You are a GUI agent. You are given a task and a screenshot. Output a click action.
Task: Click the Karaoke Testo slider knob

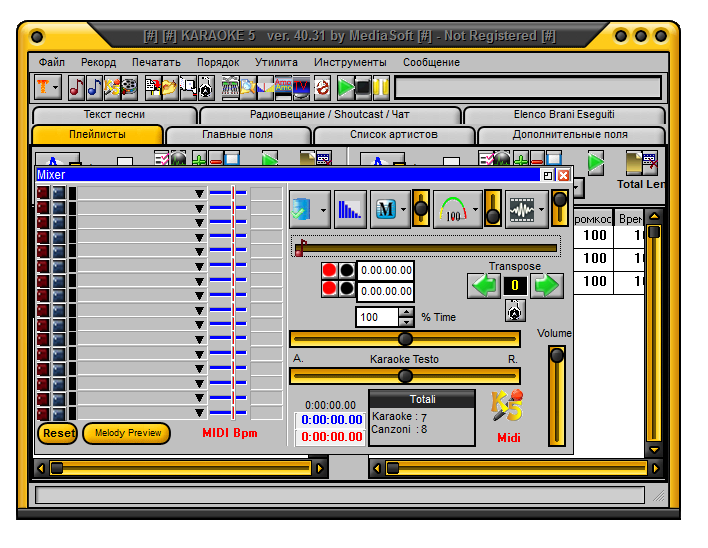[405, 376]
